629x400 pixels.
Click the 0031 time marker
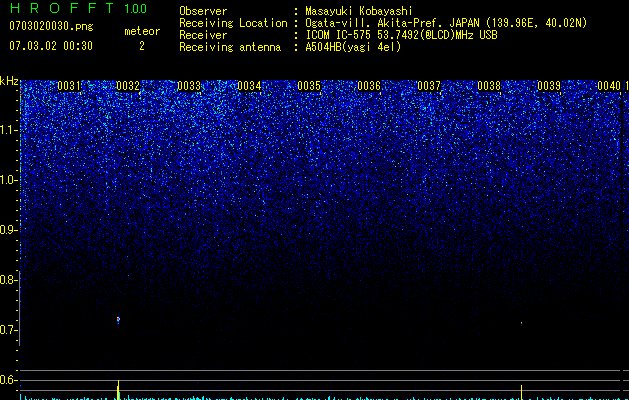(69, 86)
